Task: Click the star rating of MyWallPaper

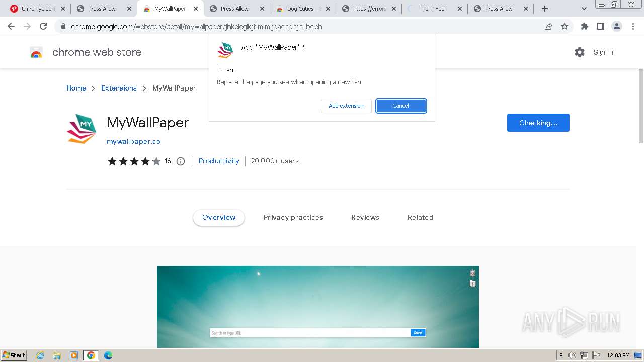Action: coord(134,161)
